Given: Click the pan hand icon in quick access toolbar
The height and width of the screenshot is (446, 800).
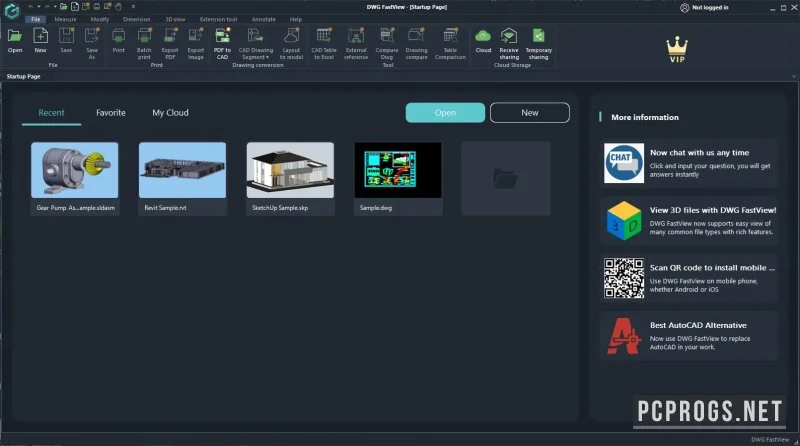Looking at the screenshot, I should point(118,7).
